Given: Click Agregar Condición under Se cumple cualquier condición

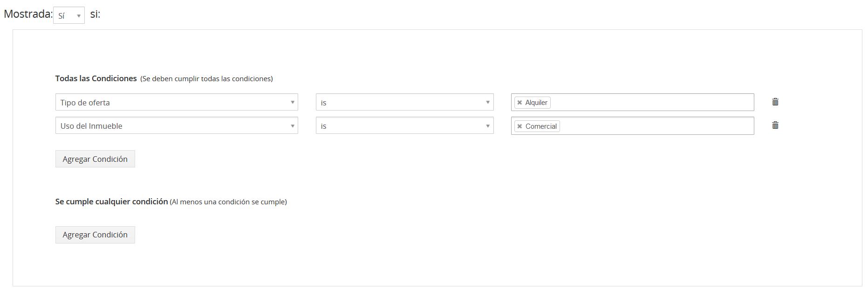Looking at the screenshot, I should (95, 235).
